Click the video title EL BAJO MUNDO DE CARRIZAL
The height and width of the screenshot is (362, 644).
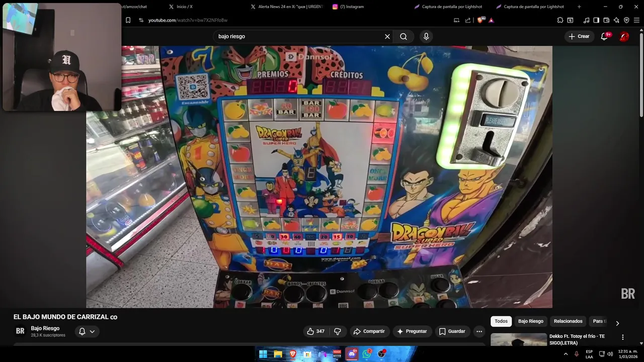pyautogui.click(x=65, y=317)
